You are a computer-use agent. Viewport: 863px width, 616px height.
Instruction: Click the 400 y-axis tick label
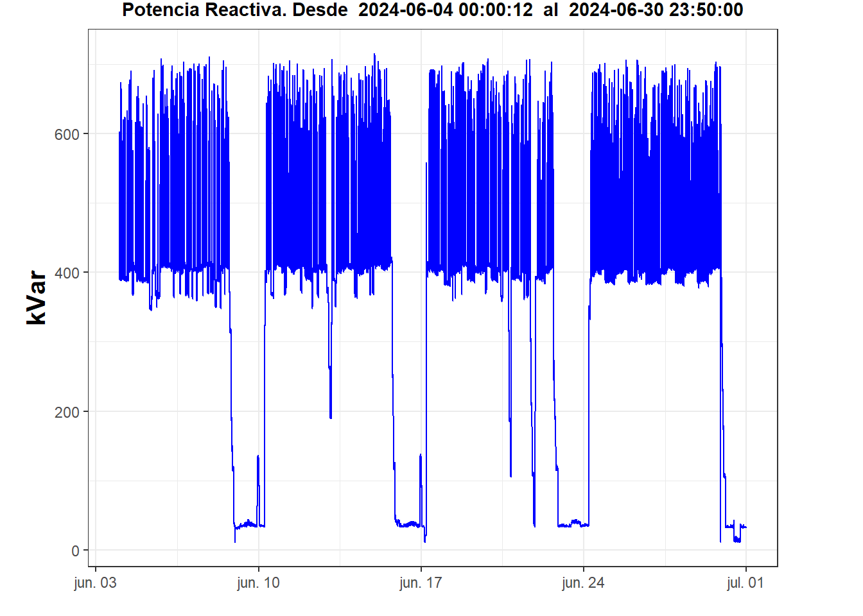point(67,273)
